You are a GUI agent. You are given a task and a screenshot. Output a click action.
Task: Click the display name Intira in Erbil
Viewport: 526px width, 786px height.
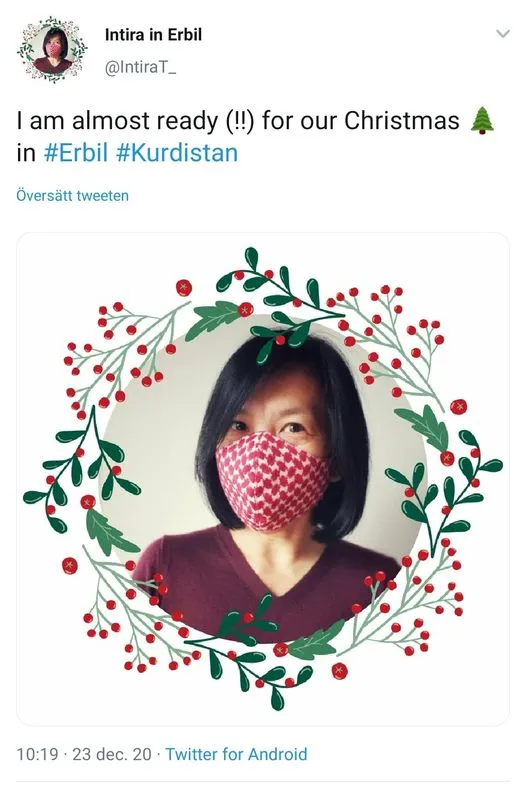153,35
